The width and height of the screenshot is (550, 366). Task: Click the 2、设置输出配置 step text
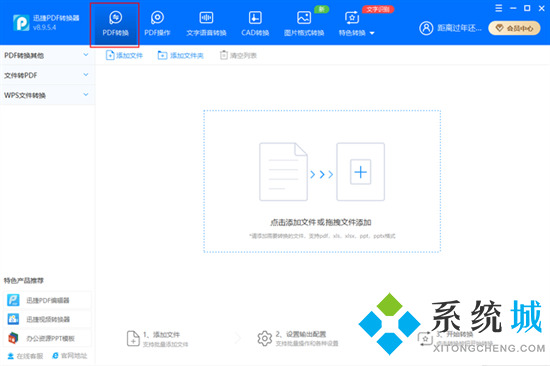coord(301,334)
